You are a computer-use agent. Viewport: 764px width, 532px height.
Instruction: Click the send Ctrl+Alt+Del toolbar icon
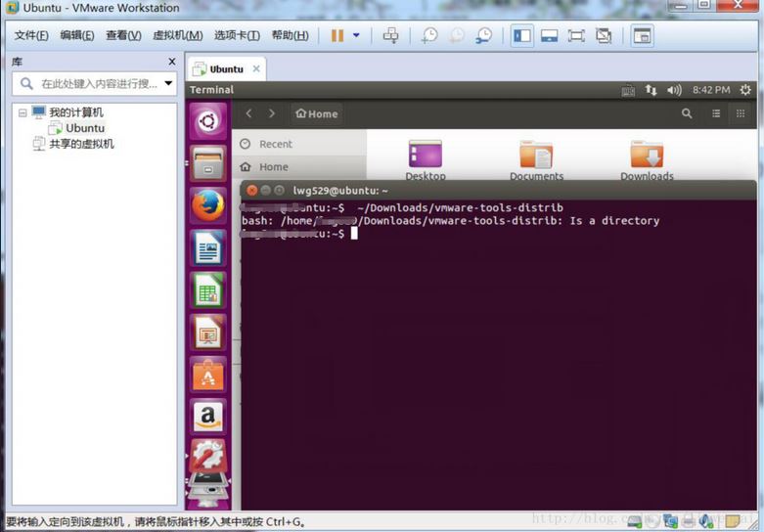pyautogui.click(x=390, y=36)
